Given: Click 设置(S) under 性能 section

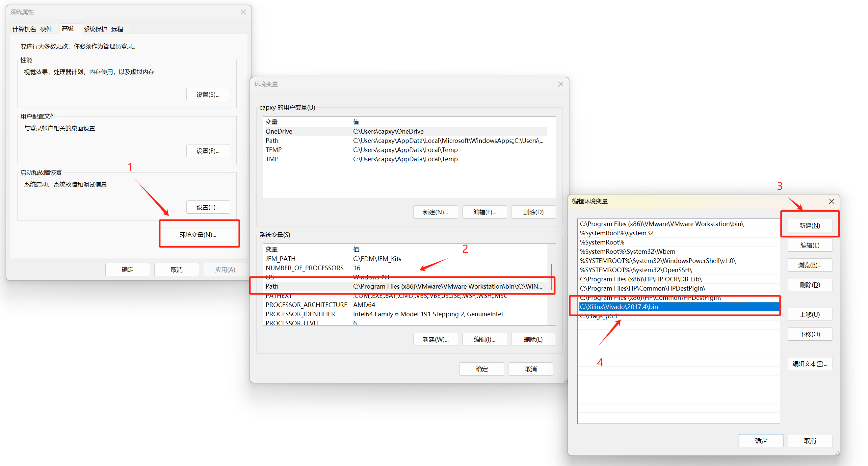Looking at the screenshot, I should pos(208,94).
